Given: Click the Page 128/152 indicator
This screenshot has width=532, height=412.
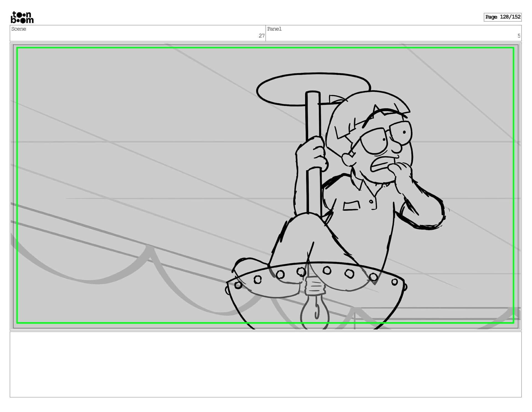Looking at the screenshot, I should (x=502, y=17).
